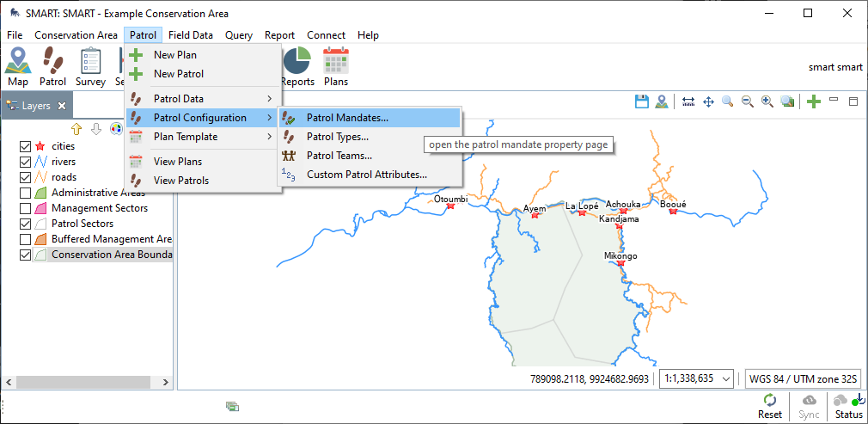The image size is (868, 424).
Task: Click the Plans calendar icon
Action: click(x=336, y=67)
